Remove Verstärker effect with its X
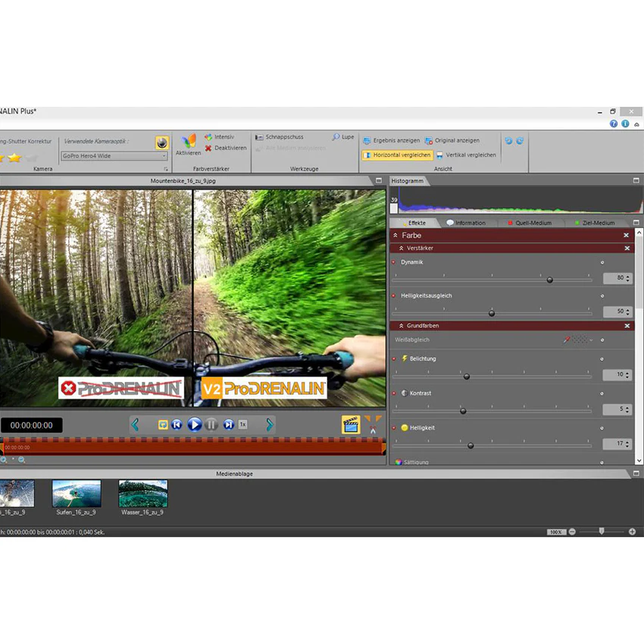 pyautogui.click(x=627, y=248)
